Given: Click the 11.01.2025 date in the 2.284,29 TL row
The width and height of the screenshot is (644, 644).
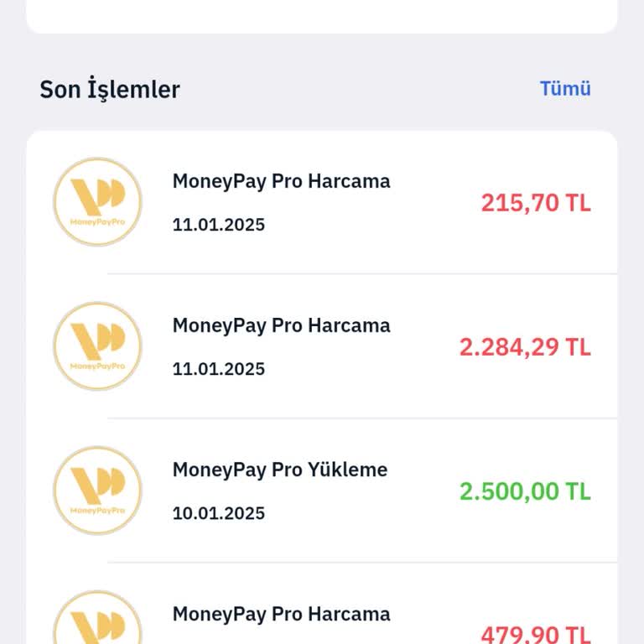Looking at the screenshot, I should [x=219, y=369].
